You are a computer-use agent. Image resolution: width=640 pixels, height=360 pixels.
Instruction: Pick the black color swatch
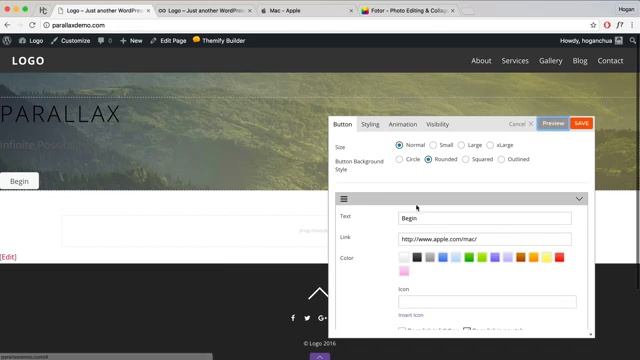tap(417, 257)
